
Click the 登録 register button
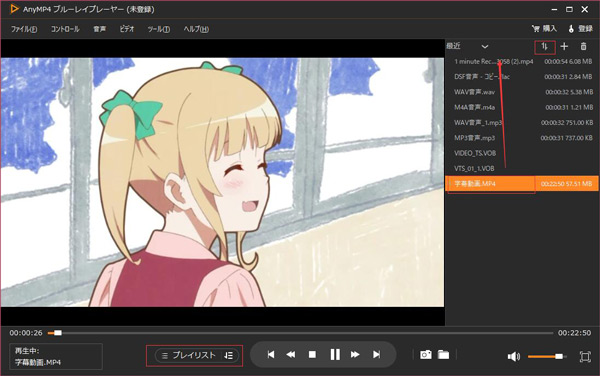click(x=580, y=29)
